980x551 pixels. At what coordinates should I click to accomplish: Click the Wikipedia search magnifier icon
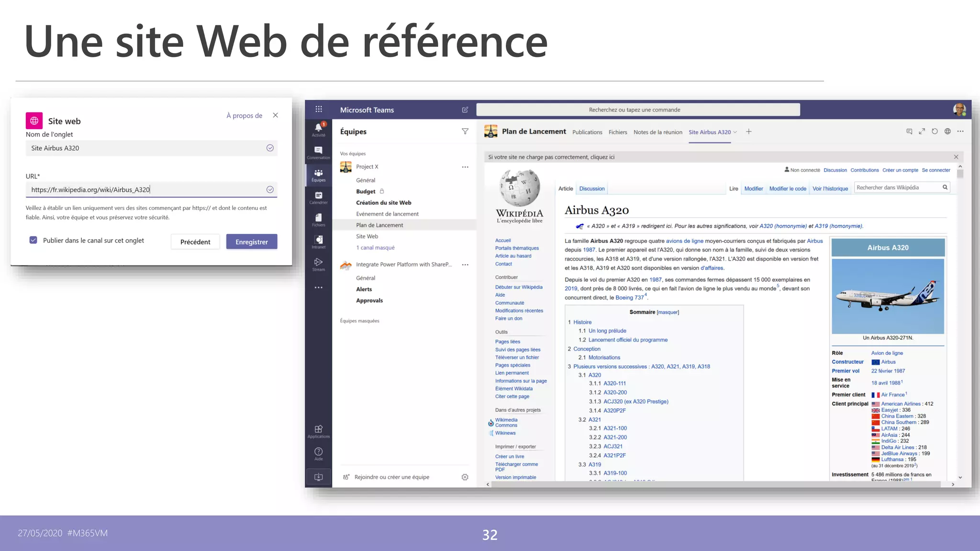945,187
